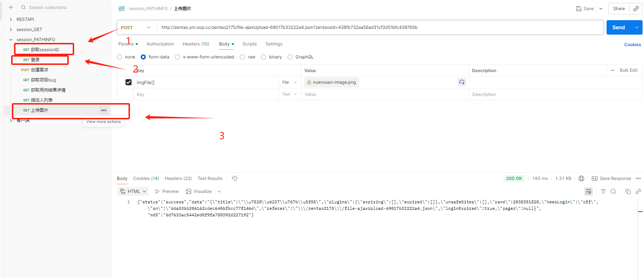644x278 pixels.
Task: Open the Scripts tab
Action: [249, 44]
